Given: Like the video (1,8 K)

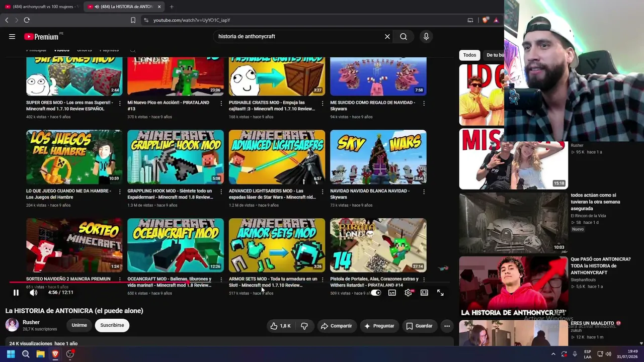Looking at the screenshot, I should [280, 326].
